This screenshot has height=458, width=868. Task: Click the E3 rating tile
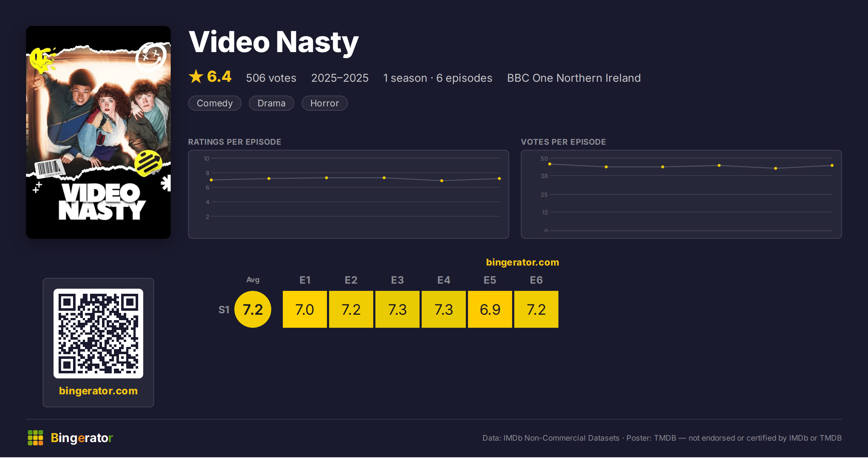pos(397,310)
